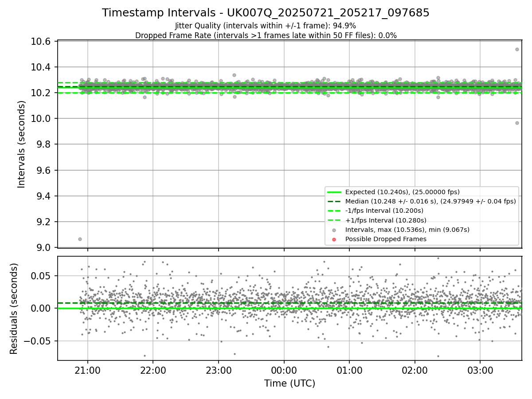Click the gray dot marker in the legend

pos(334,230)
